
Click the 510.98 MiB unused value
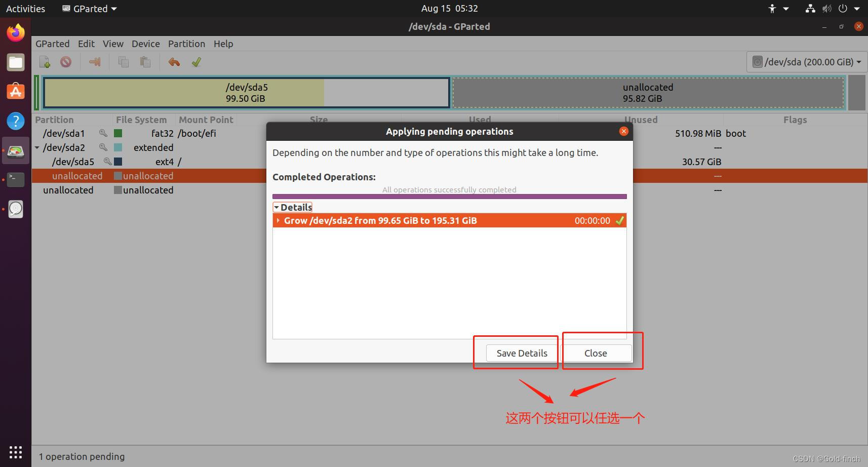click(698, 133)
